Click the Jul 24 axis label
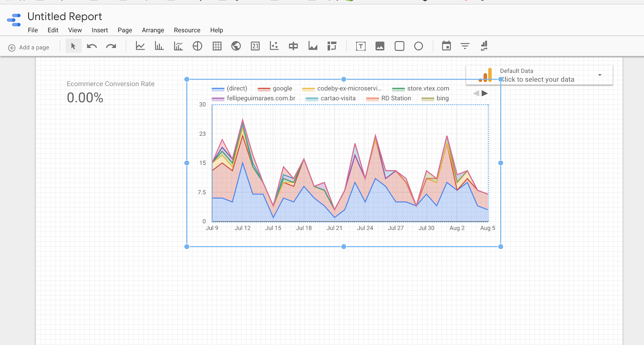Viewport: 644px width, 345px height. [x=365, y=228]
